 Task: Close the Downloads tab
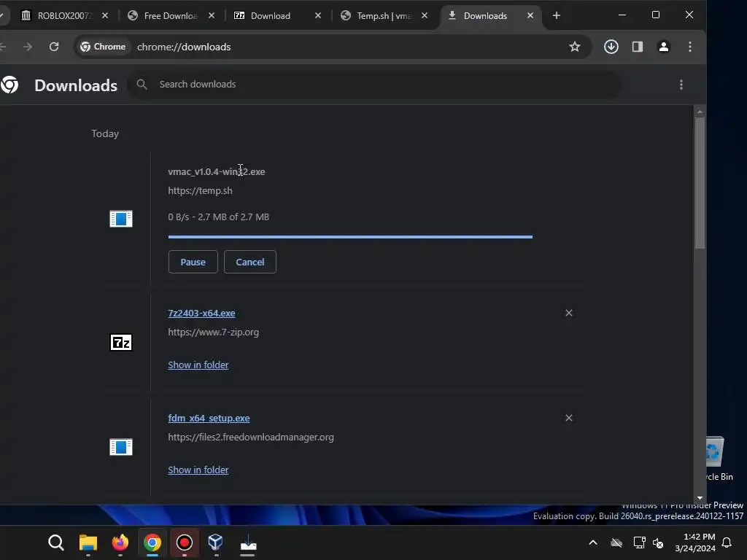tap(530, 16)
